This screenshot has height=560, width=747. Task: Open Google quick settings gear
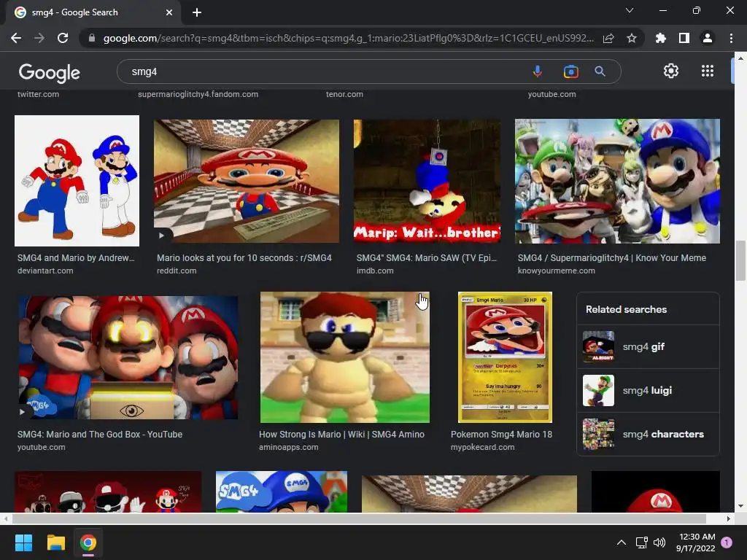point(671,71)
